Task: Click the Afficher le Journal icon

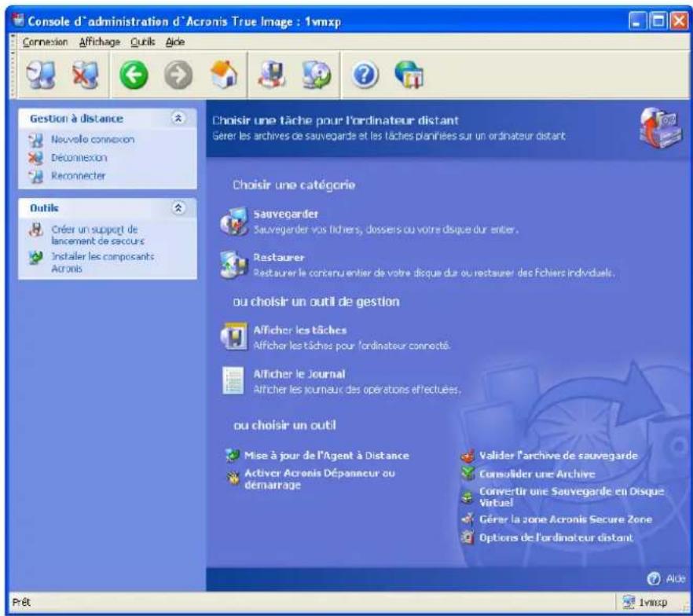Action: pyautogui.click(x=233, y=380)
